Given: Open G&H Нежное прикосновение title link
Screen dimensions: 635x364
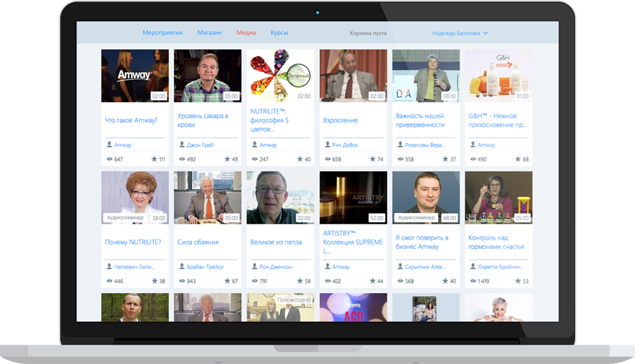Looking at the screenshot, I should pyautogui.click(x=498, y=121).
